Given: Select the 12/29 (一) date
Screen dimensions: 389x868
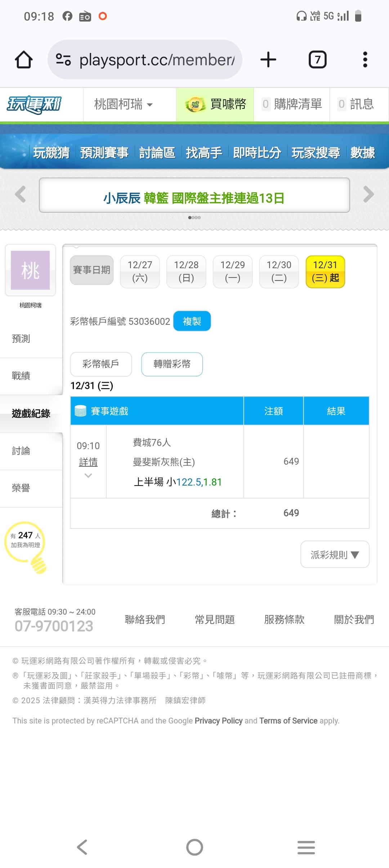Looking at the screenshot, I should click(x=232, y=271).
